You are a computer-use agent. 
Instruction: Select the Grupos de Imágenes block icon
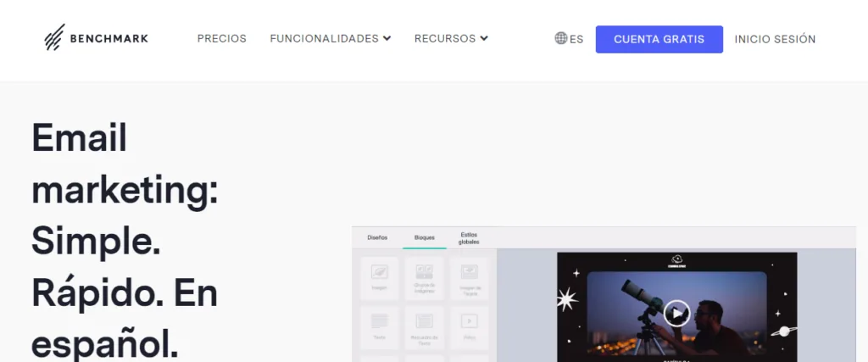[x=424, y=272]
